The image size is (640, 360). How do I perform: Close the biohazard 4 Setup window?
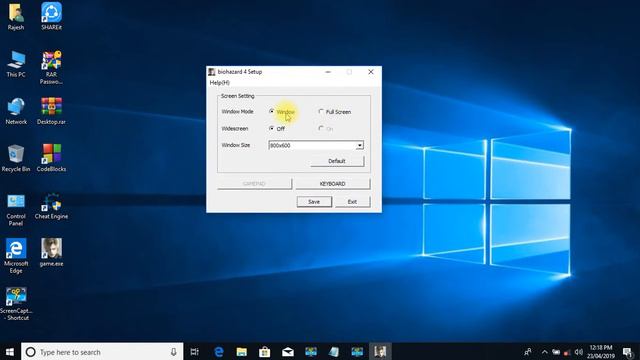coord(371,72)
